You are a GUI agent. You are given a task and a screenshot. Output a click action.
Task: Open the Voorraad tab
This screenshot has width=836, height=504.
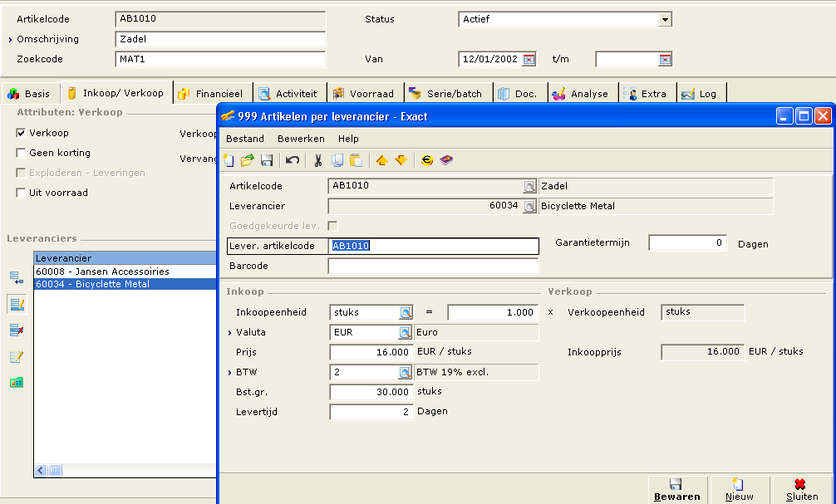point(364,93)
